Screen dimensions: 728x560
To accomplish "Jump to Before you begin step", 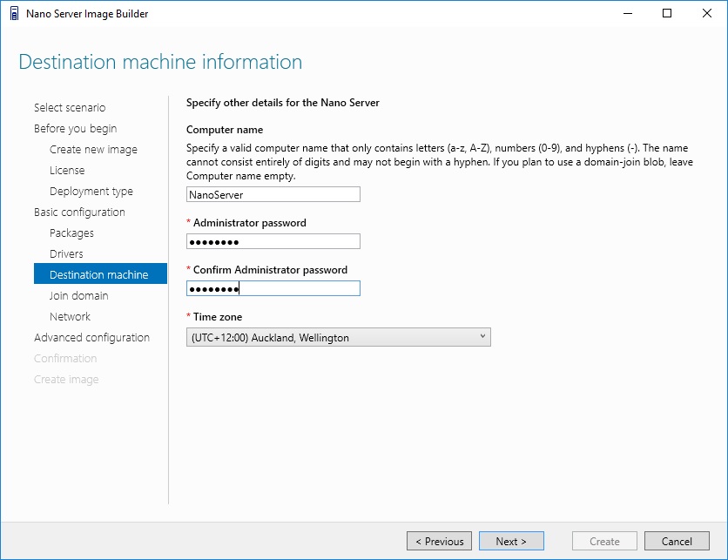I will coord(75,129).
